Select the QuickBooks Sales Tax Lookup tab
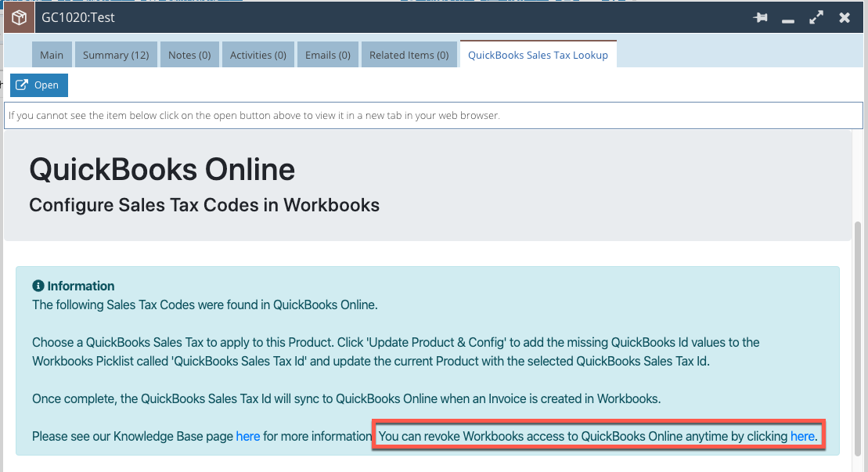 [x=538, y=55]
